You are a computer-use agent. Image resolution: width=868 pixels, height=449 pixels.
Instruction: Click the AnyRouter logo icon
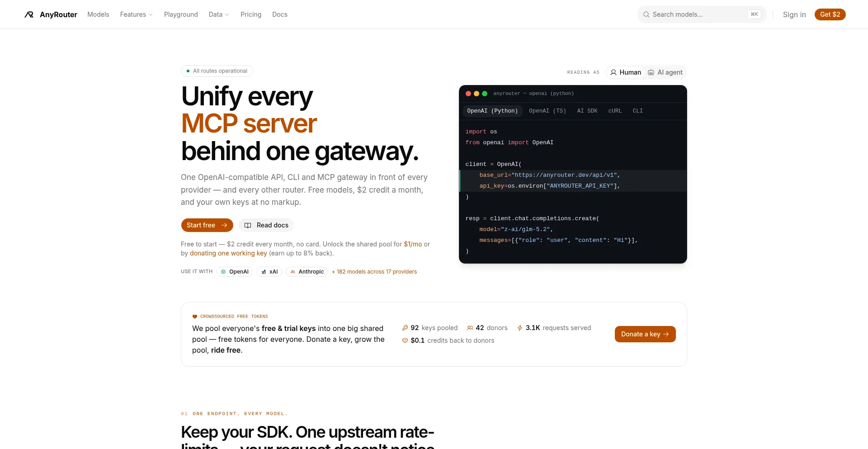[x=29, y=14]
